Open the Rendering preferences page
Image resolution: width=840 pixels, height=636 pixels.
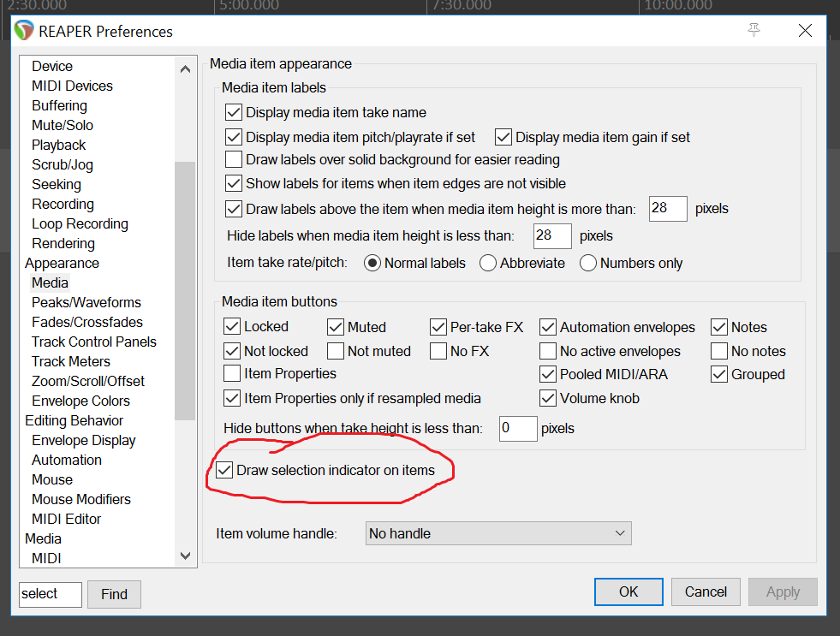(63, 243)
